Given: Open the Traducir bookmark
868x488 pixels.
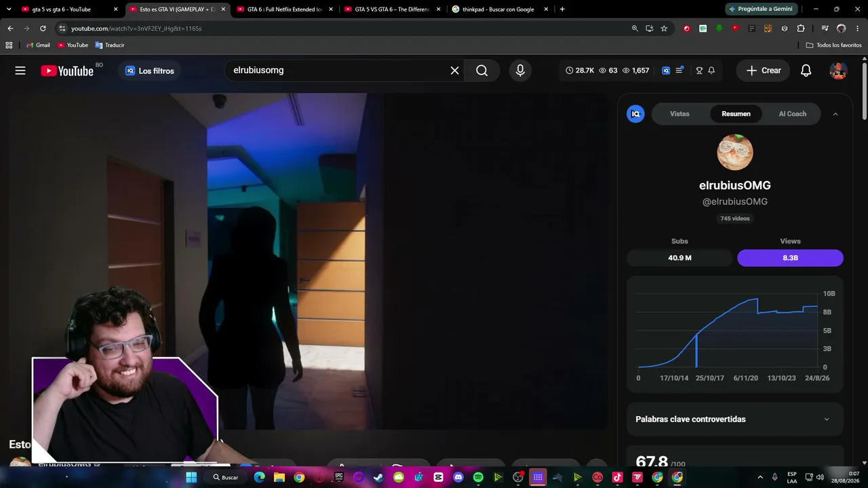Looking at the screenshot, I should (x=110, y=45).
